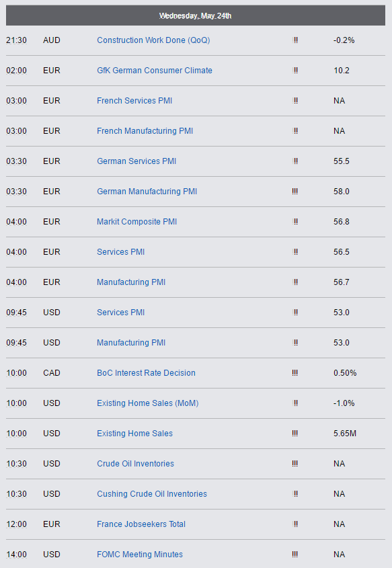Open France Jobseekers Total event
392x568 pixels.
[x=141, y=524]
